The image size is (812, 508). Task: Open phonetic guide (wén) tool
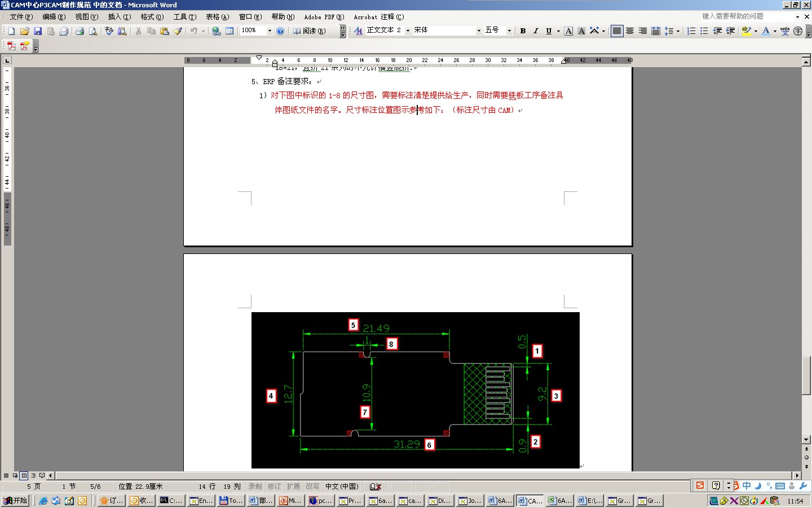click(x=785, y=31)
